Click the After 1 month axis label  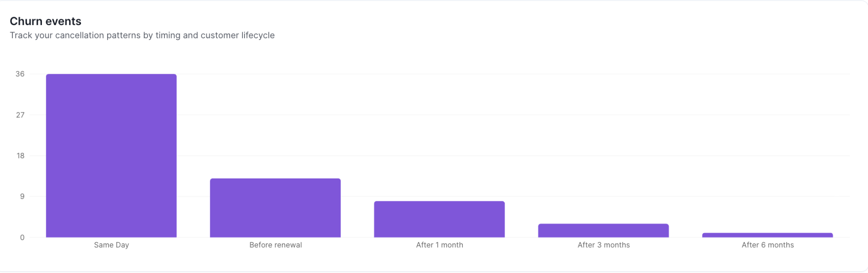pyautogui.click(x=440, y=245)
